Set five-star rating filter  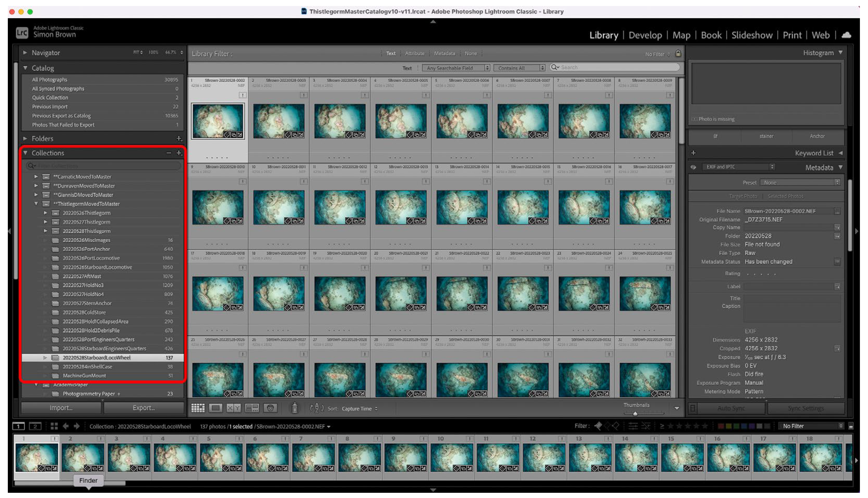[x=705, y=426]
